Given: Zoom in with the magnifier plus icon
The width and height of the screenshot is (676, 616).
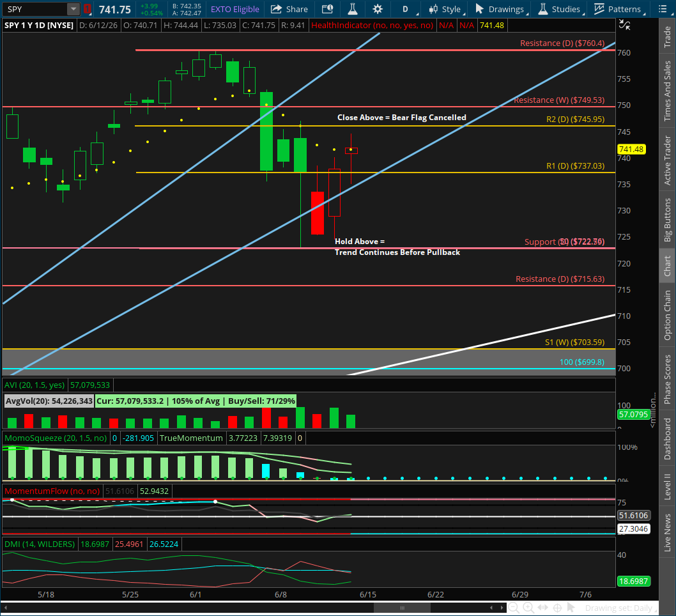Looking at the screenshot, I should tap(528, 608).
